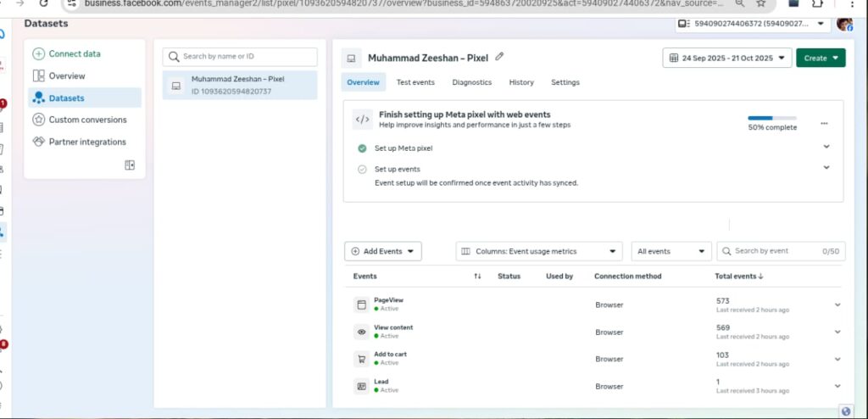Open the browser zoom magnifier icon

point(739,3)
